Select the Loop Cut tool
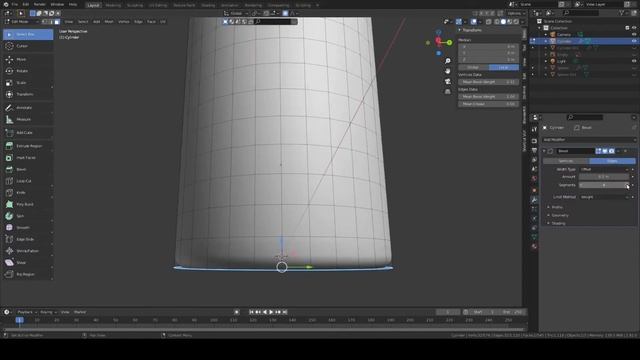 (28, 181)
